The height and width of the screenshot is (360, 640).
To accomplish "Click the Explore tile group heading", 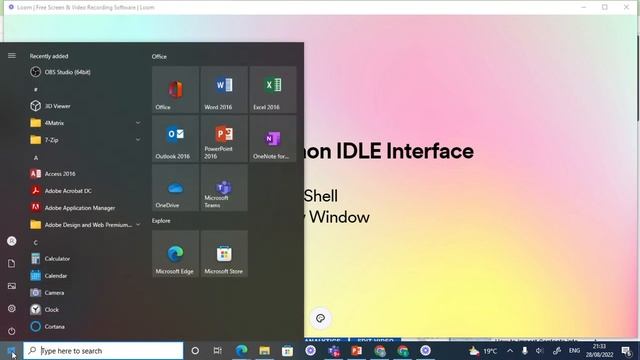I will [161, 220].
